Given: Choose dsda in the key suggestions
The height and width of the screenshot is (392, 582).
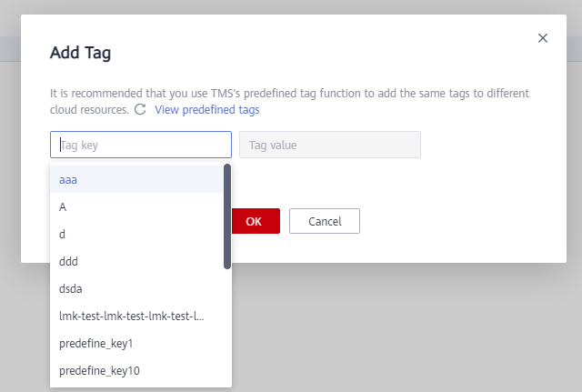Looking at the screenshot, I should point(136,289).
